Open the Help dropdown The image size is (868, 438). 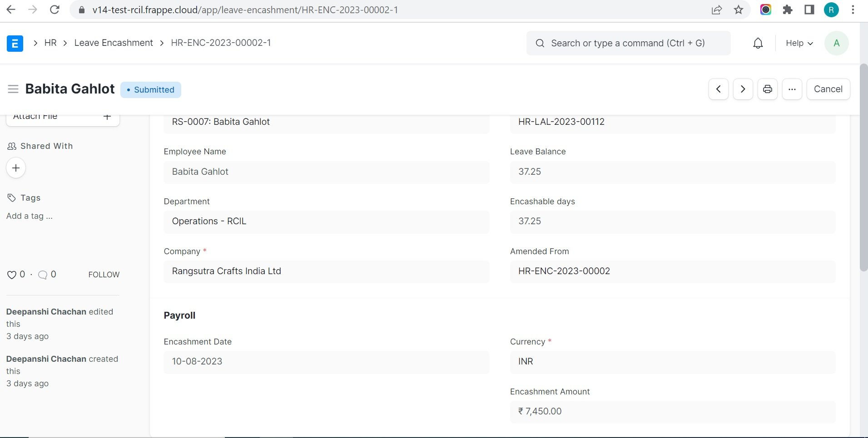pos(798,43)
